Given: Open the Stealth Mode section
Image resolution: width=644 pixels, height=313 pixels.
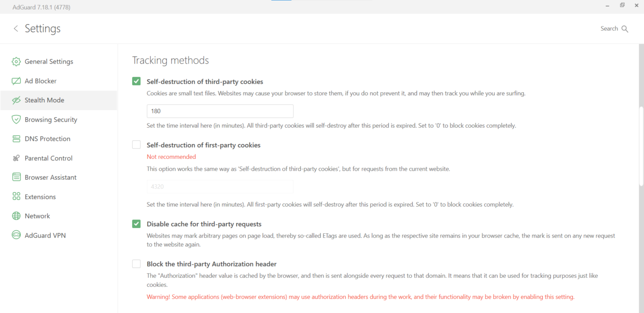Looking at the screenshot, I should point(45,100).
